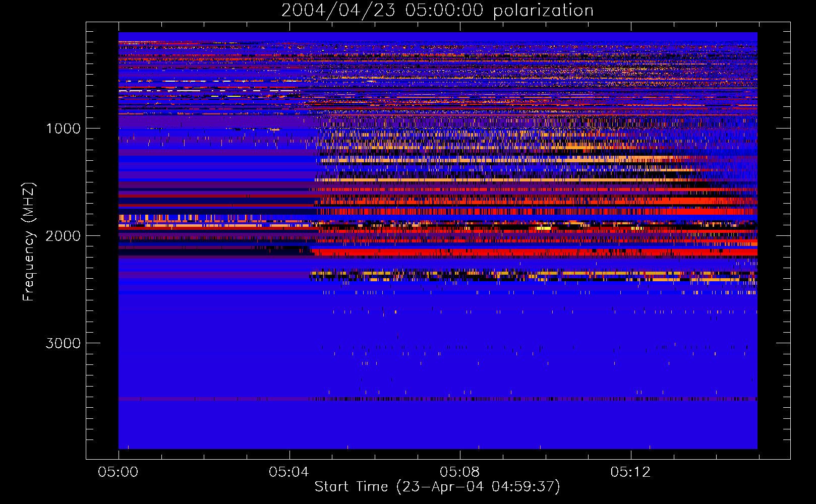Click the 2000 frequency tick label
This screenshot has width=816, height=504.
63,236
